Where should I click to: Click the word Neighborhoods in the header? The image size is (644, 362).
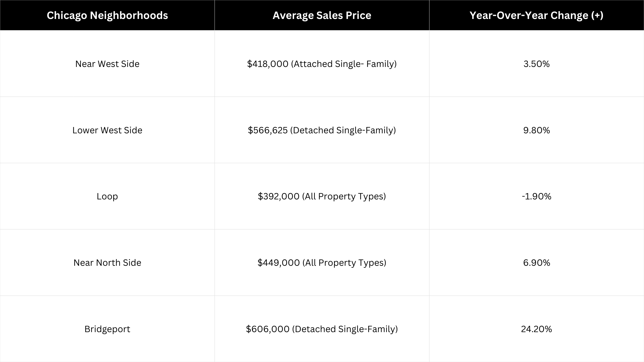point(129,16)
